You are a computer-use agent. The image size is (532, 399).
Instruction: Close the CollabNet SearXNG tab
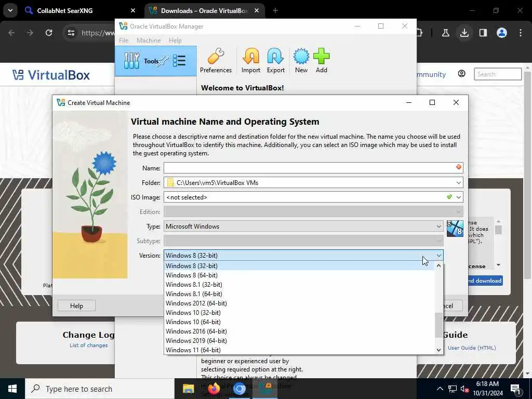coord(132,10)
